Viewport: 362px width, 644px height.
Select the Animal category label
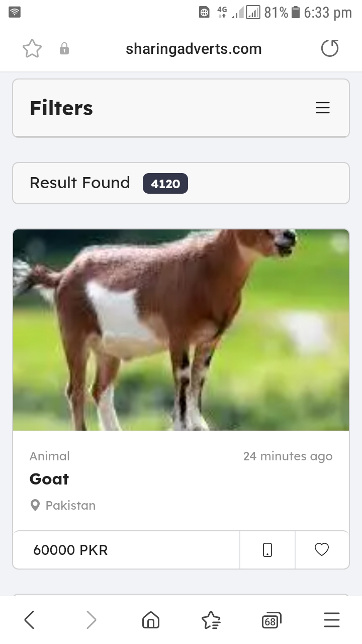click(x=50, y=456)
